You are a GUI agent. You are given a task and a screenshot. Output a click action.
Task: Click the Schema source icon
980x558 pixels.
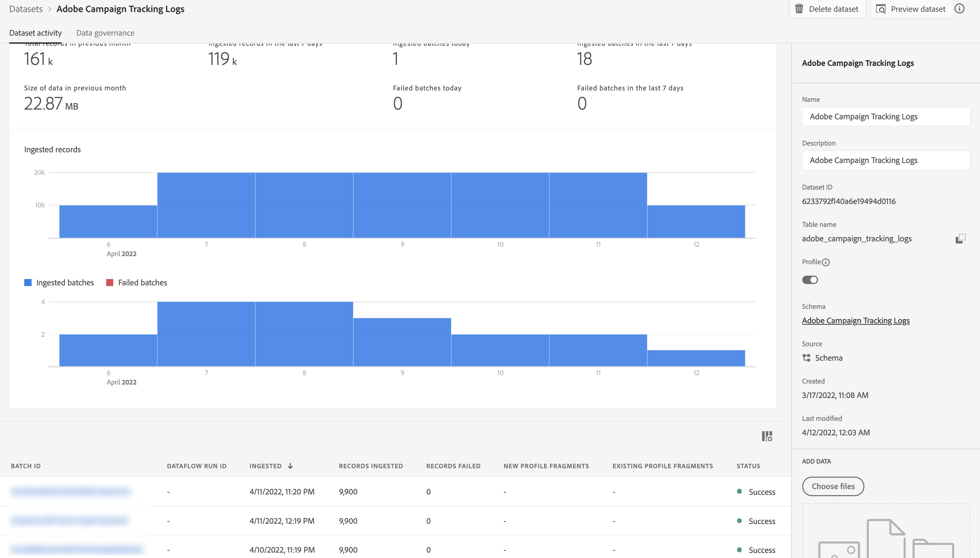pyautogui.click(x=807, y=358)
